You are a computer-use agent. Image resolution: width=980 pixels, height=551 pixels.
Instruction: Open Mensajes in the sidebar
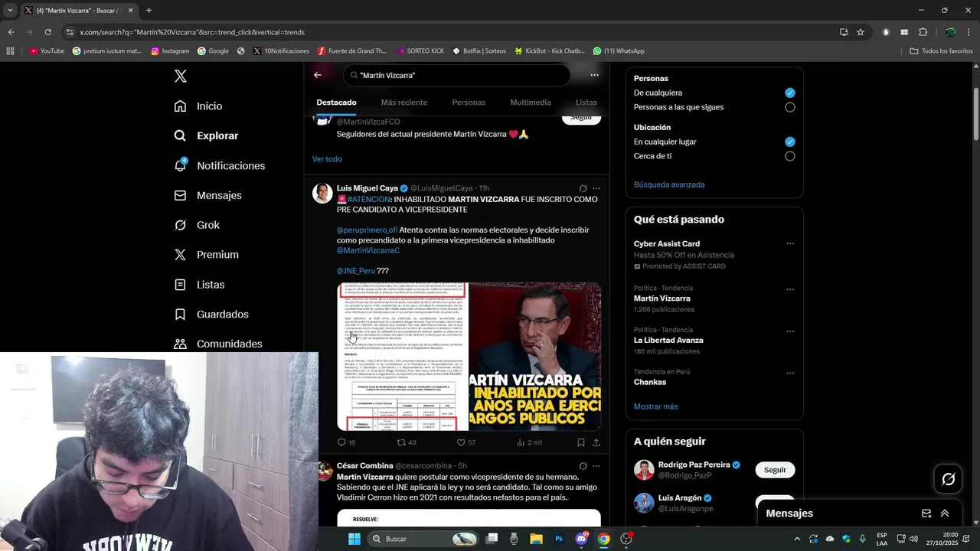[207, 195]
